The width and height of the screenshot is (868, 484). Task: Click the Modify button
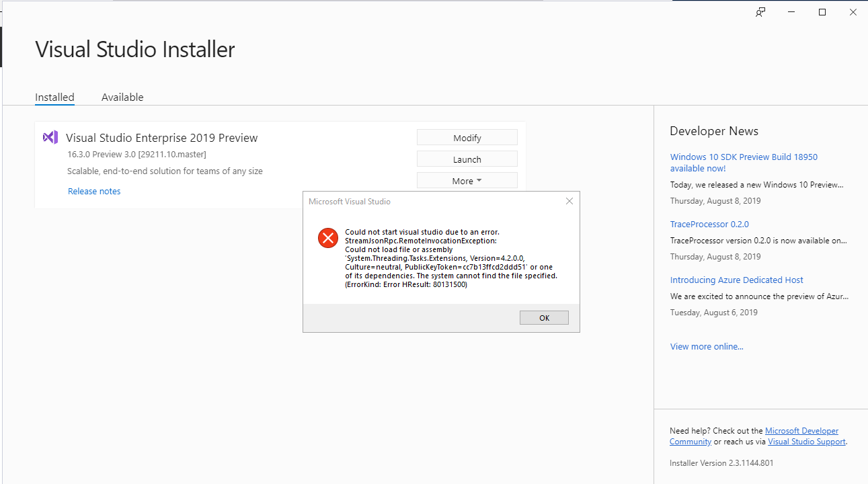467,137
